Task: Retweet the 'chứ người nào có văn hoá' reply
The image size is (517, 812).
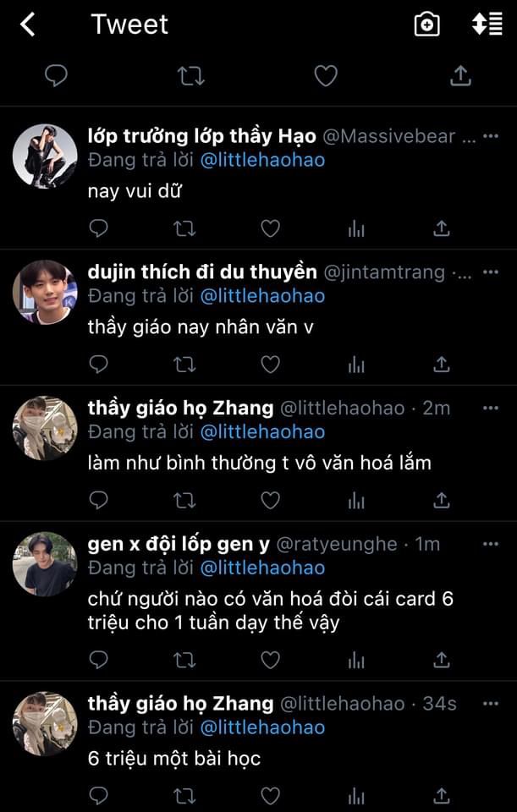Action: coord(184,660)
